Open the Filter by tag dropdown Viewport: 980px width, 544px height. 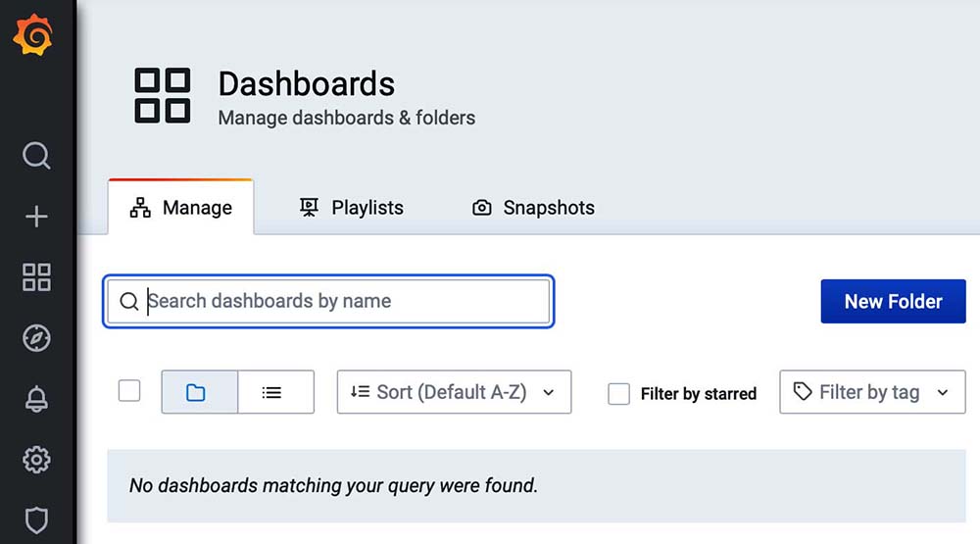872,392
